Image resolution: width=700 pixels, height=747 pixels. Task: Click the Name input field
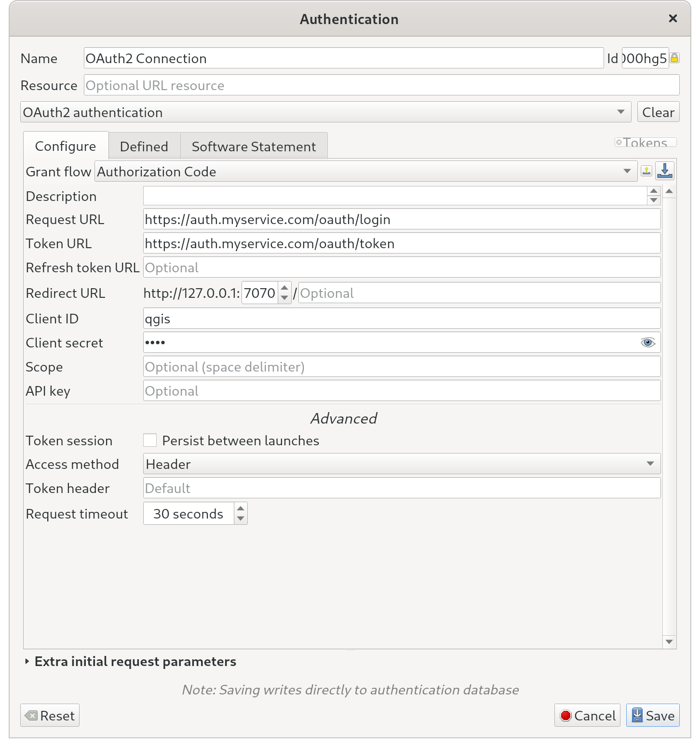(x=344, y=58)
